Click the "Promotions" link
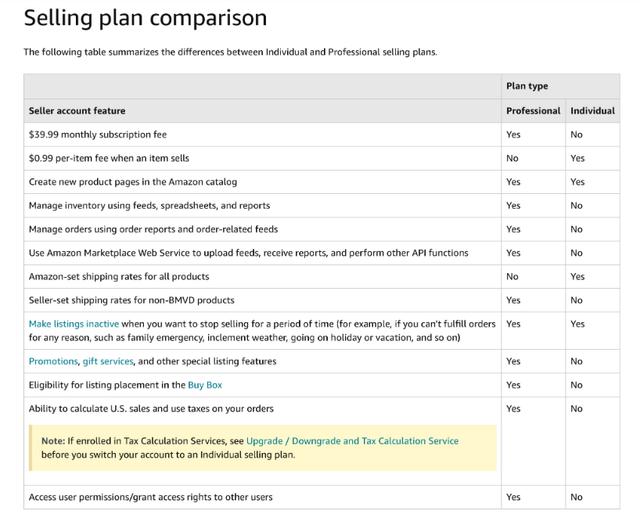The width and height of the screenshot is (640, 525). [x=52, y=361]
